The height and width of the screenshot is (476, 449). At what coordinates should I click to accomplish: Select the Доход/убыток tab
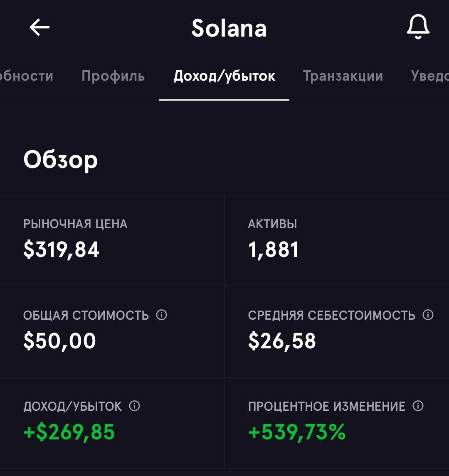point(224,76)
